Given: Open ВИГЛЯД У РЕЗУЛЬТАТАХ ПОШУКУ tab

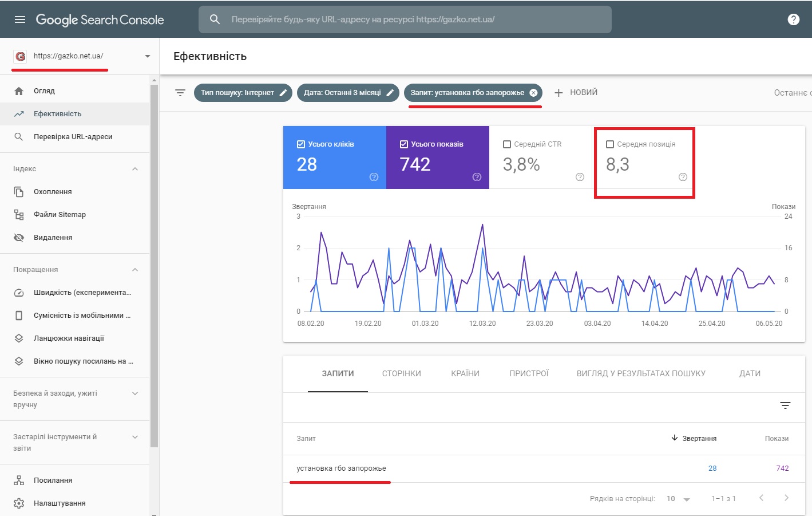Looking at the screenshot, I should tap(641, 373).
